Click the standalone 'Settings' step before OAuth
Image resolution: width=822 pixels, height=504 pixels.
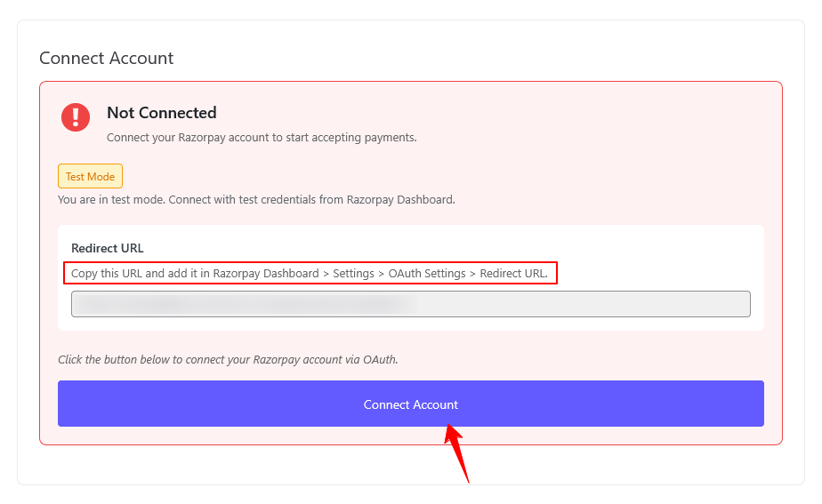click(x=354, y=274)
